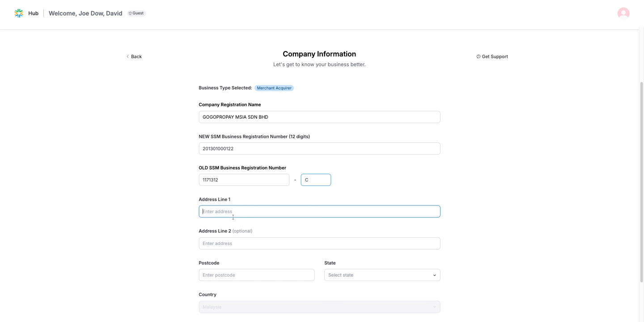The height and width of the screenshot is (322, 644).
Task: Click the Company Information page heading
Action: coord(319,54)
